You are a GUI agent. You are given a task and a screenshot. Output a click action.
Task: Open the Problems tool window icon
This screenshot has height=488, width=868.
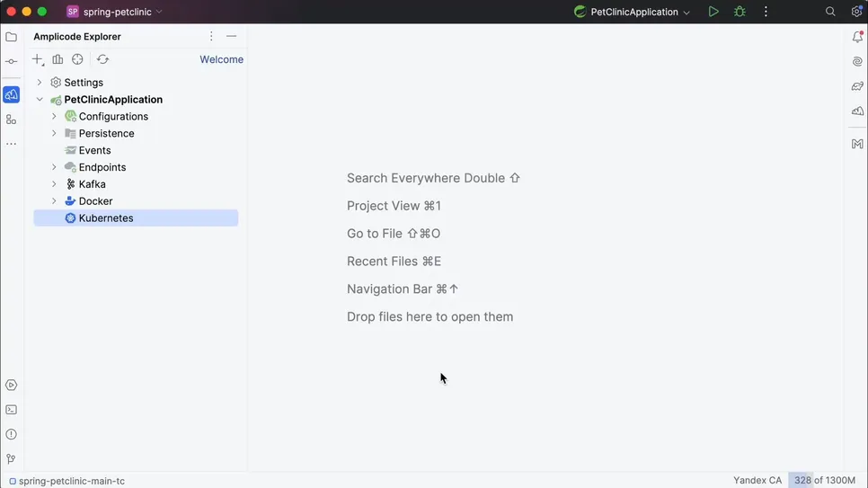point(11,434)
